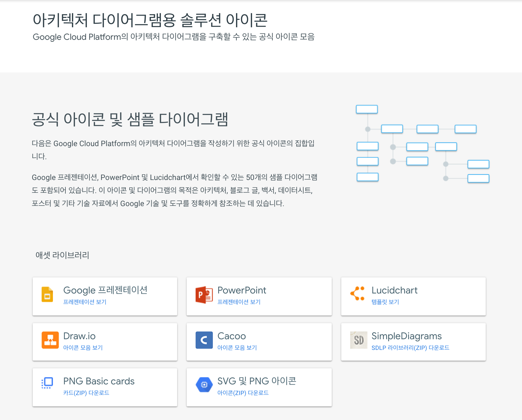Download the 아이콘(ZIP) icon pack
522x420 pixels.
pos(243,393)
